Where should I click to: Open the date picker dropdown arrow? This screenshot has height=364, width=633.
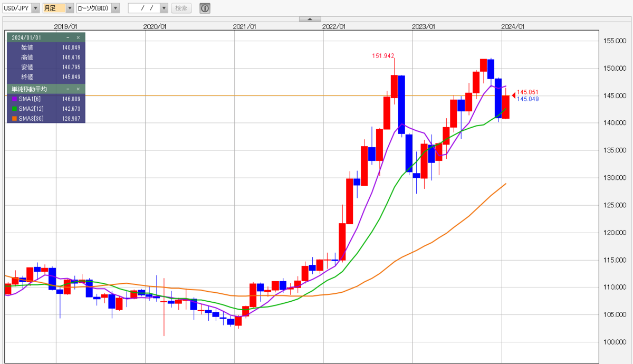click(164, 8)
